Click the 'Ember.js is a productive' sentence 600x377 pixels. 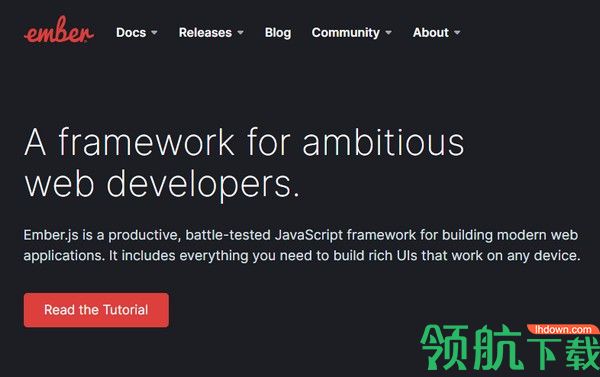click(x=301, y=235)
